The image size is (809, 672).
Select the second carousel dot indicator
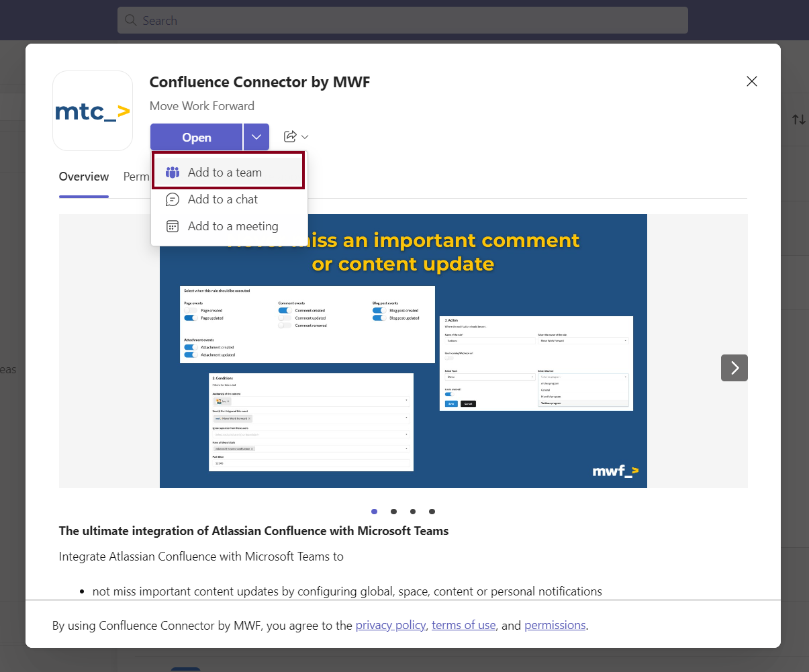[393, 512]
